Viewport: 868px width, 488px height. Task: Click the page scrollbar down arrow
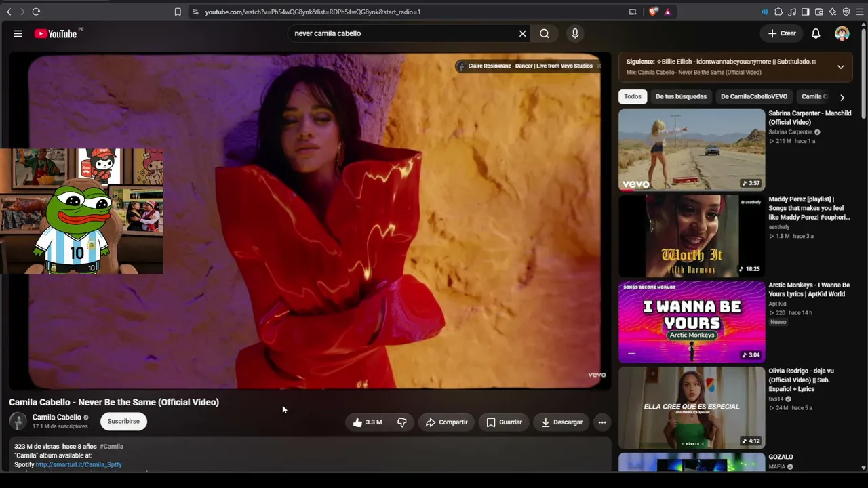click(x=863, y=467)
